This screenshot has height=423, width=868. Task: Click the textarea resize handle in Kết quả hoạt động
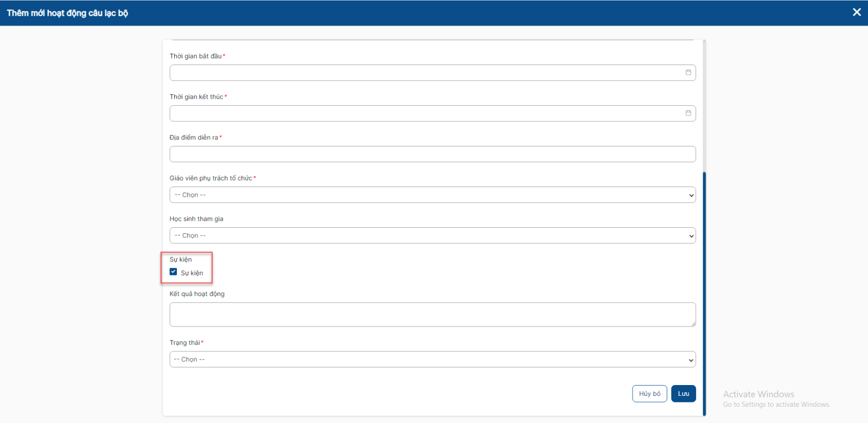pyautogui.click(x=693, y=324)
